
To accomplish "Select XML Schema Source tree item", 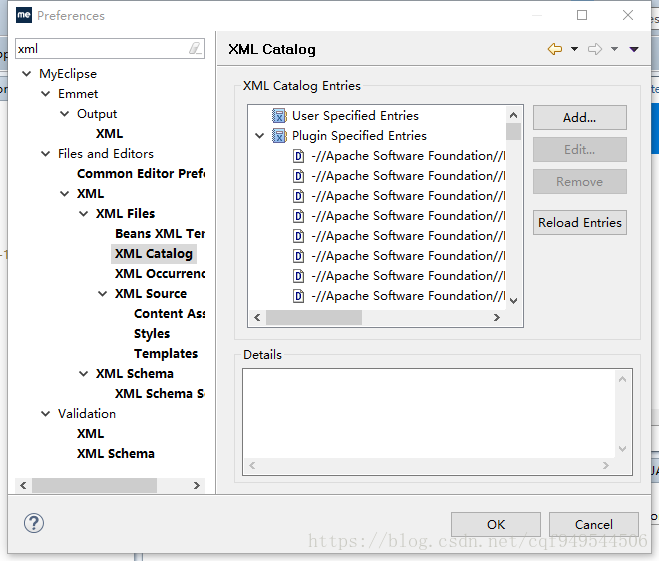I will [160, 394].
